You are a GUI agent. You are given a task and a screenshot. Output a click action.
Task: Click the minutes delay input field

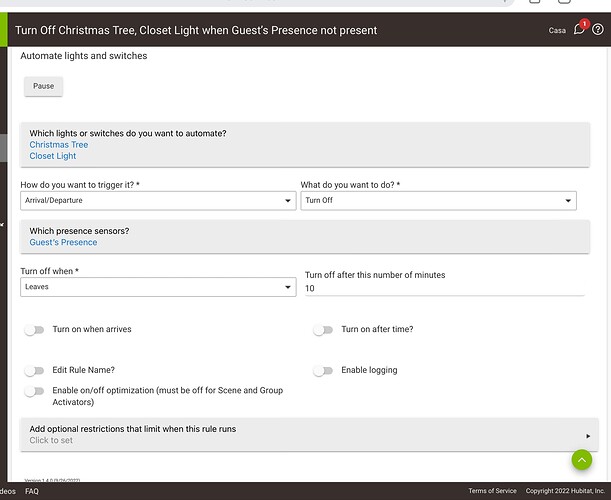[440, 288]
